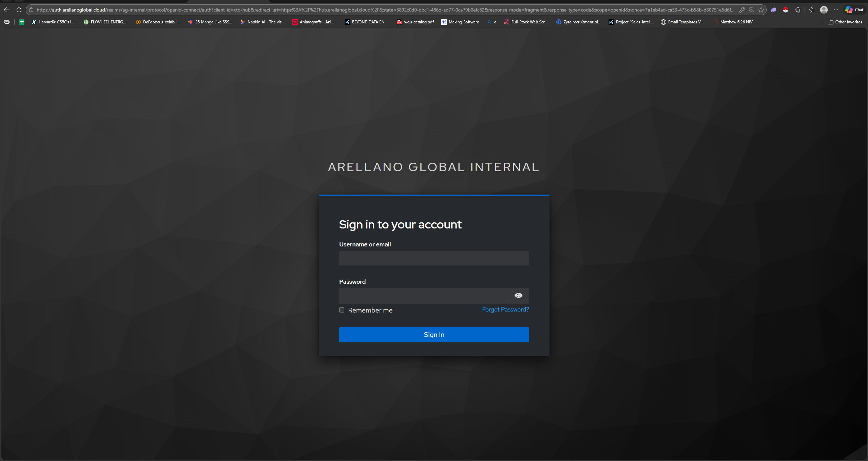Screen dimensions: 868x461
Task: Open the Settings and more ellipsis menu
Action: click(x=836, y=10)
